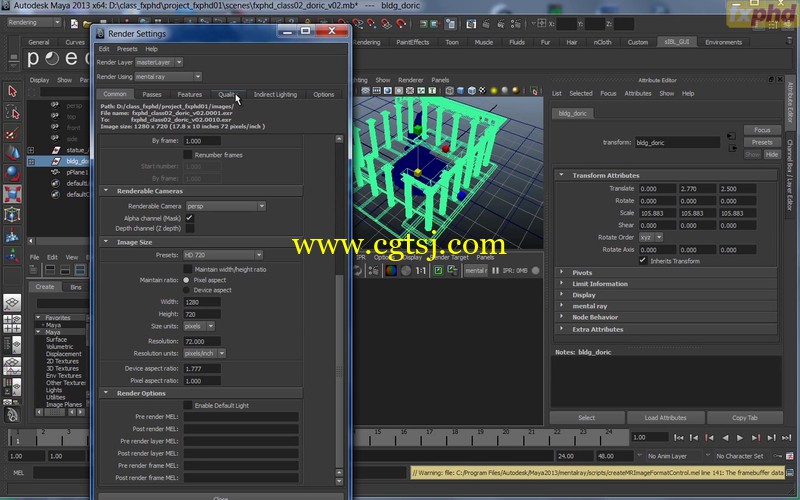Switch to single perspective view layout
The height and width of the screenshot is (500, 800).
(12, 303)
